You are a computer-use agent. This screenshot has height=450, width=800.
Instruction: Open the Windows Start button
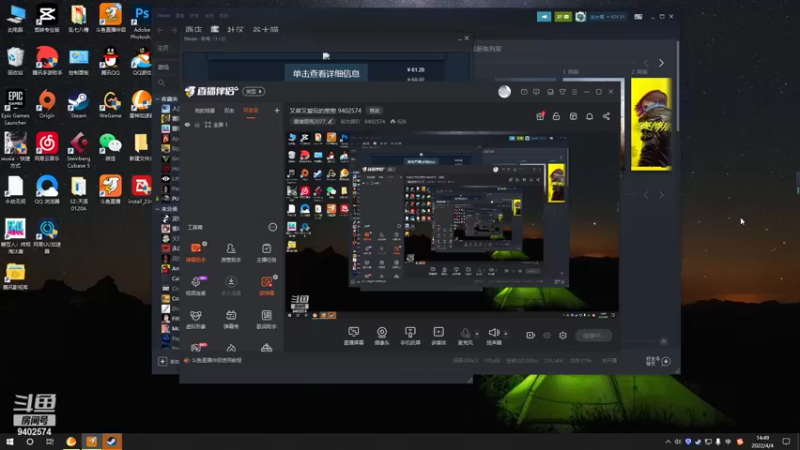tap(10, 441)
